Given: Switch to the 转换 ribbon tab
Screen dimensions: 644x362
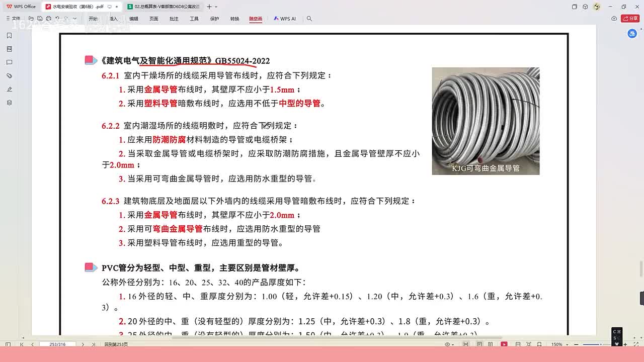Looking at the screenshot, I should click(x=235, y=19).
